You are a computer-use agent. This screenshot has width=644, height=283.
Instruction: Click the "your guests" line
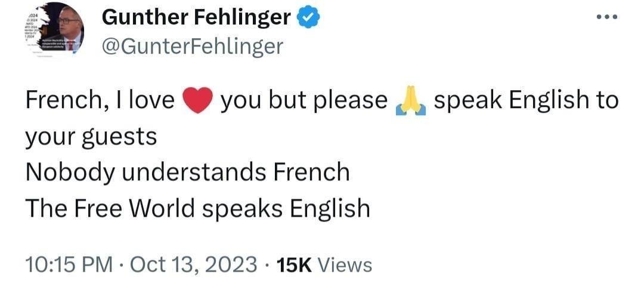[91, 137]
